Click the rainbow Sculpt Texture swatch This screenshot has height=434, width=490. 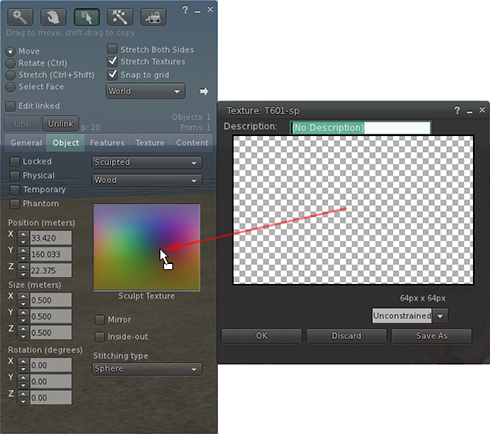coord(147,247)
